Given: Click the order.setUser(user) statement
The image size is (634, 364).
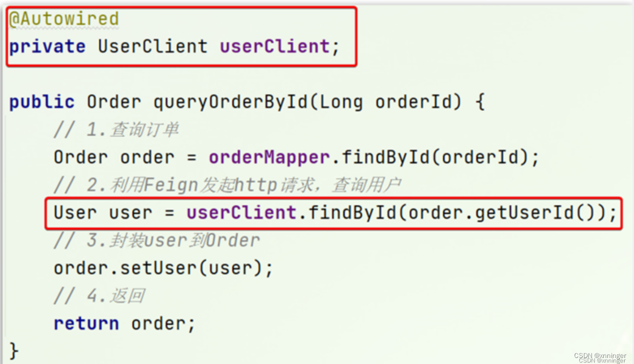Looking at the screenshot, I should [163, 268].
